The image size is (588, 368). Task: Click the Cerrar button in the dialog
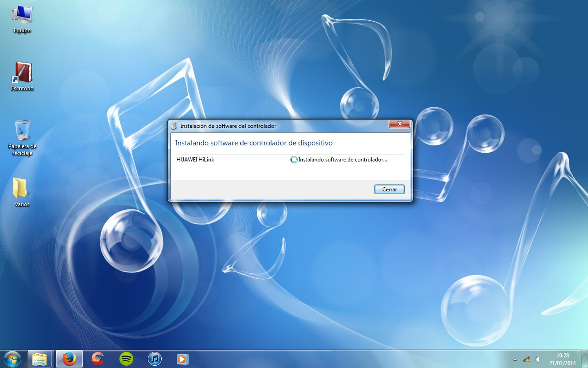pos(389,190)
